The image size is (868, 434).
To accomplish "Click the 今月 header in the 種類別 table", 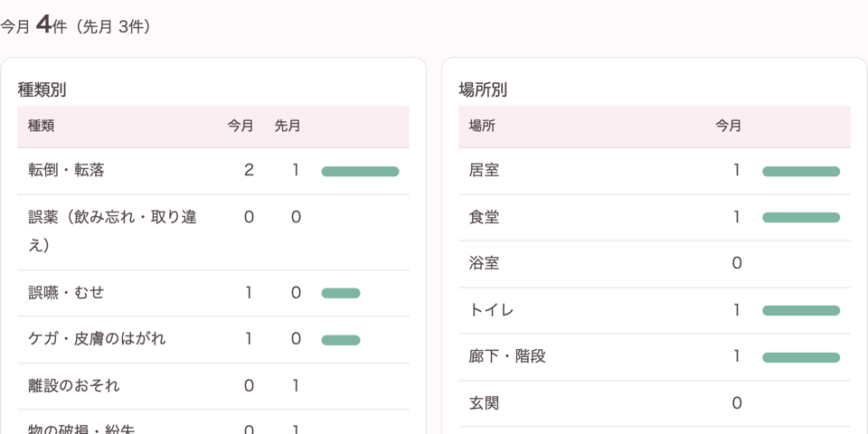I will (x=241, y=127).
